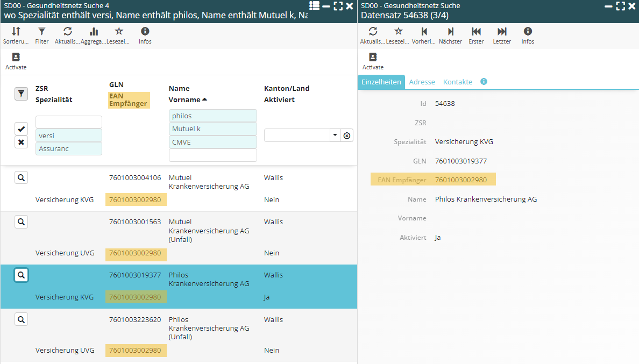
Task: Click the bookmark star in left panel
Action: tap(119, 35)
